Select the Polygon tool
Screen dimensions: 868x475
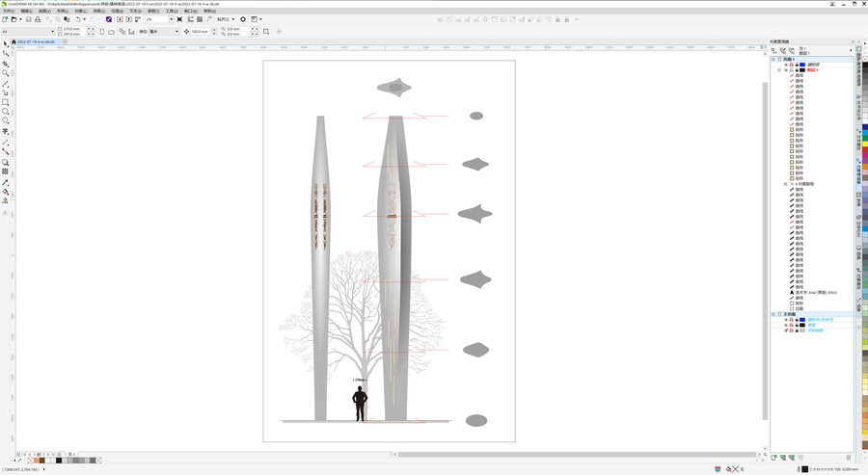point(5,120)
